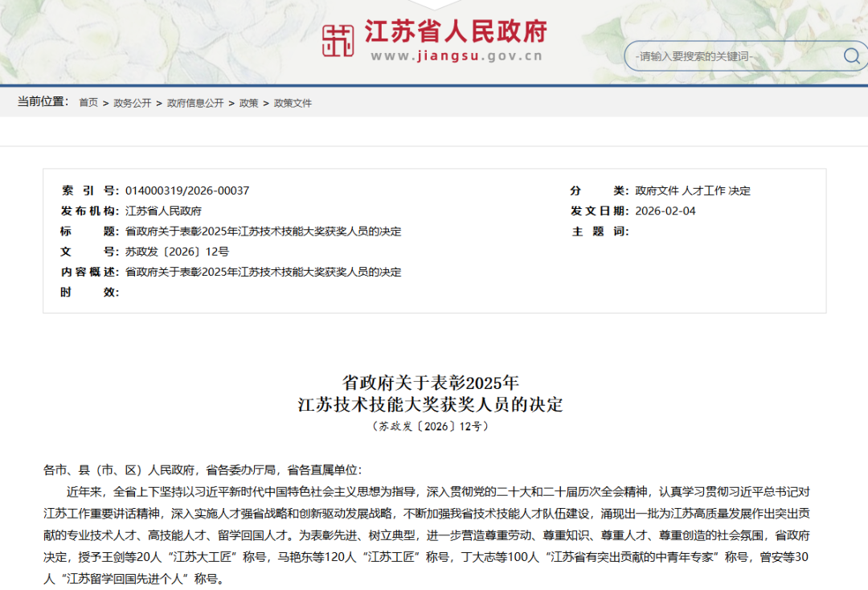Click the index number 014000319/2026-00037
Screen dimensions: 868x590
[x=187, y=191]
